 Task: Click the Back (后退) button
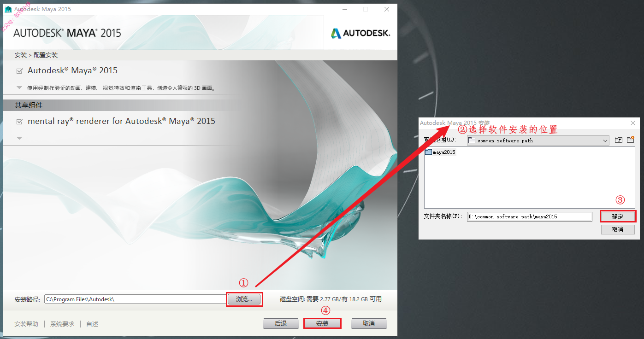(x=281, y=323)
